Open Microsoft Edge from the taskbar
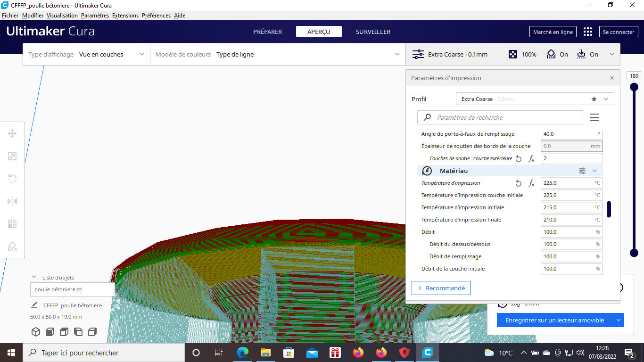Screen dimensions: 644x362 coord(242,353)
